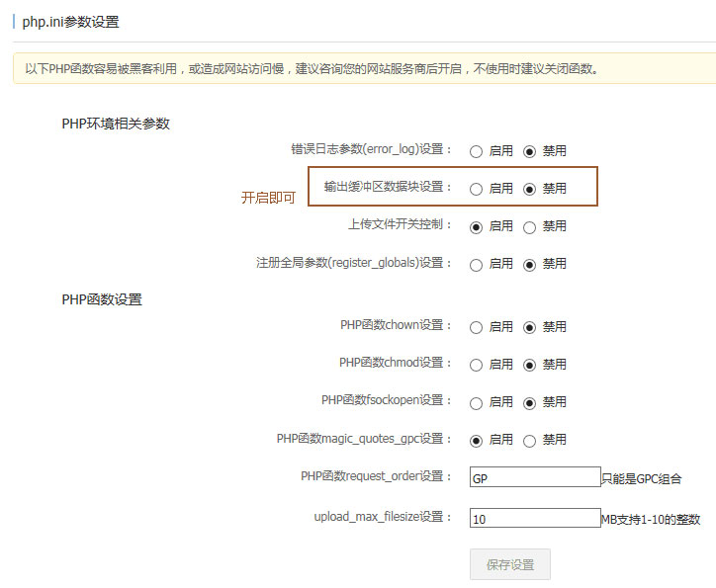Enable magic_quotes_gpc function

(476, 441)
